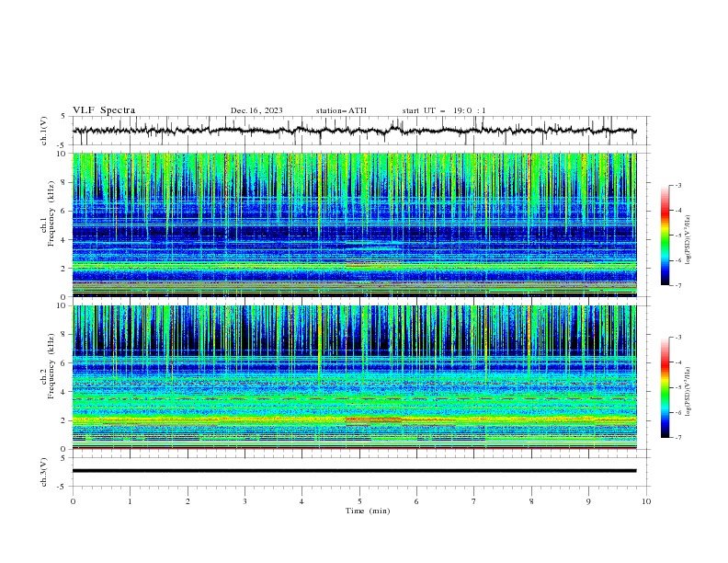Click time axis tick label "6"
This screenshot has width=728, height=563.
(x=416, y=501)
